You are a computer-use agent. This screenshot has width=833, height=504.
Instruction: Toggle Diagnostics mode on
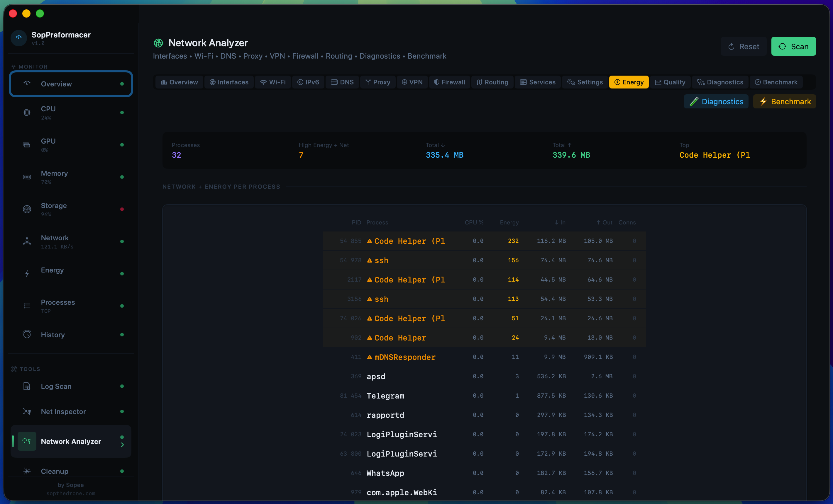(x=716, y=101)
